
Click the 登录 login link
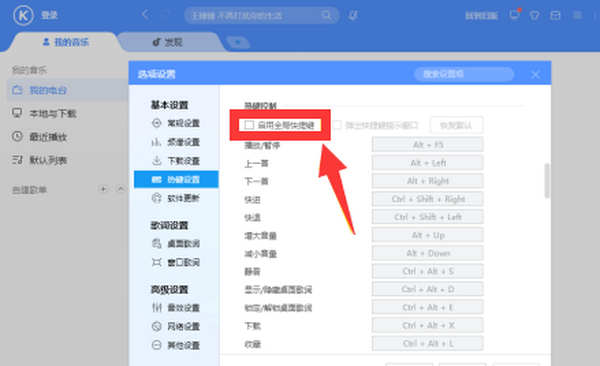pos(49,16)
